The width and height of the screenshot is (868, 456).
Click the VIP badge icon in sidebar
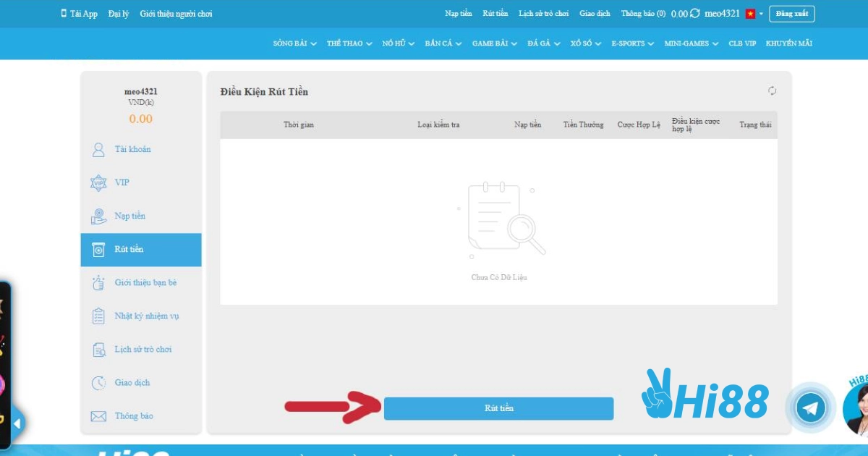click(98, 183)
